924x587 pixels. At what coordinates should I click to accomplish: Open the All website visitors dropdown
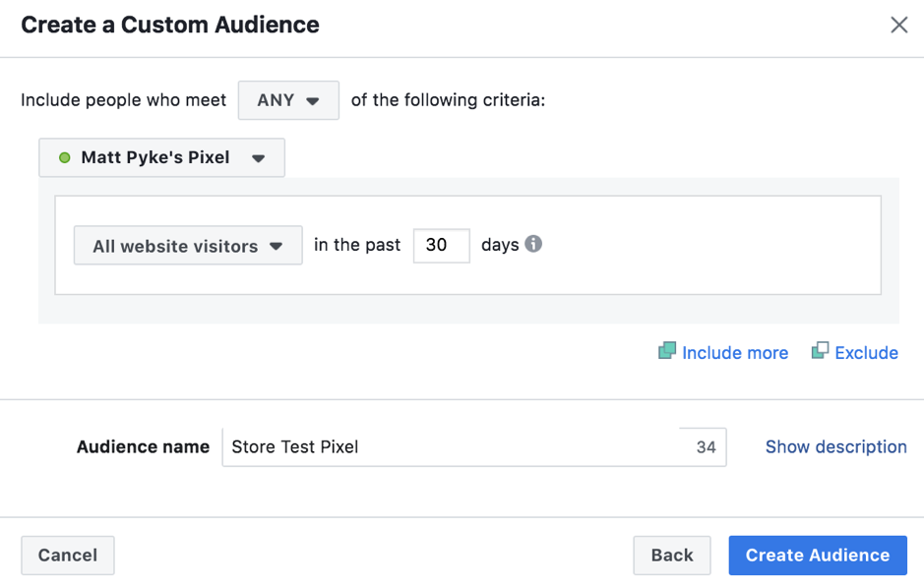[x=188, y=246]
